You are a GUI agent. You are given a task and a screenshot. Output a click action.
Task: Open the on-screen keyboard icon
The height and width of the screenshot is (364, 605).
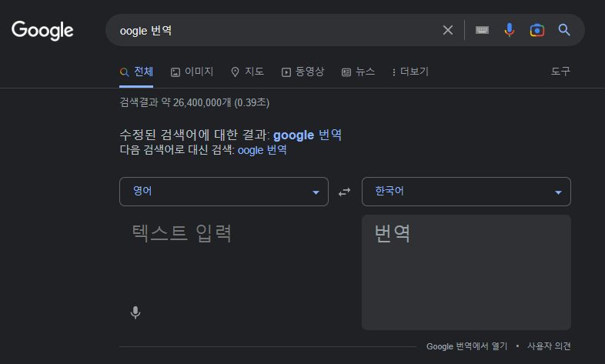(482, 30)
